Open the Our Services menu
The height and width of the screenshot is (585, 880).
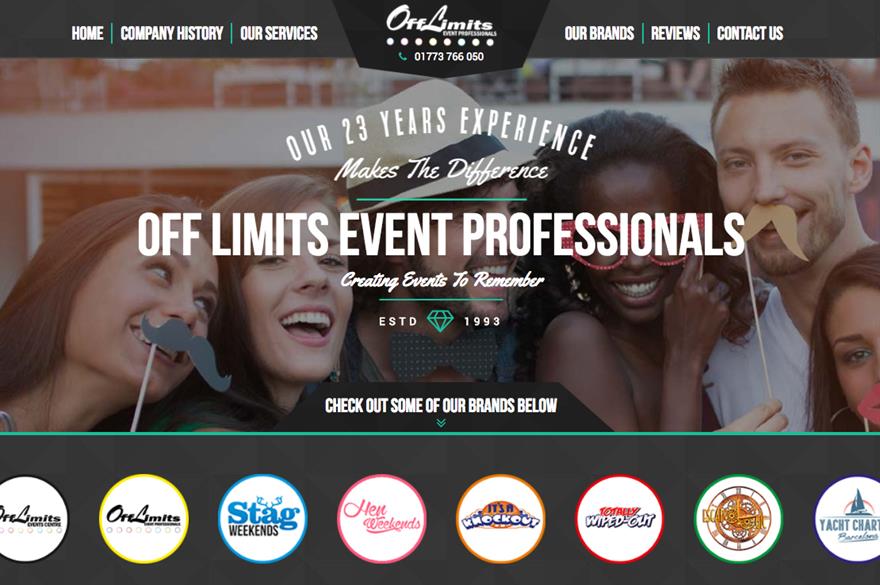(279, 34)
